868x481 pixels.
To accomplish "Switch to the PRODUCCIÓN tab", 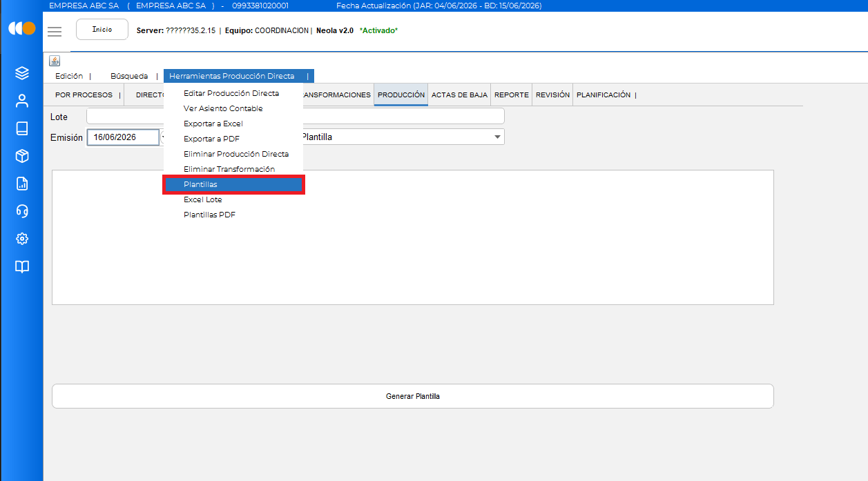I will (x=401, y=95).
